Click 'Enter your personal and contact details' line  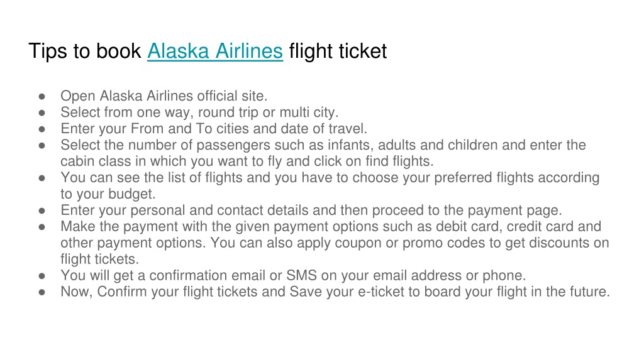(311, 210)
